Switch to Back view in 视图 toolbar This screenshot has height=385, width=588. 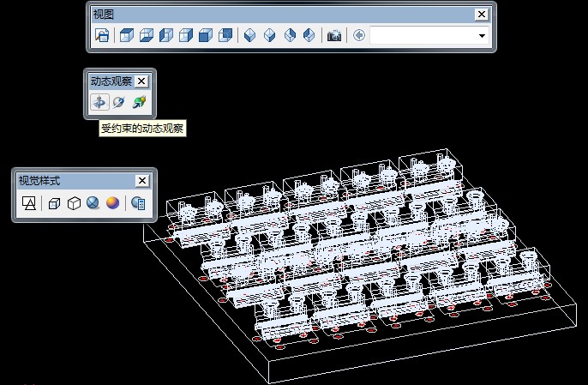coord(225,36)
